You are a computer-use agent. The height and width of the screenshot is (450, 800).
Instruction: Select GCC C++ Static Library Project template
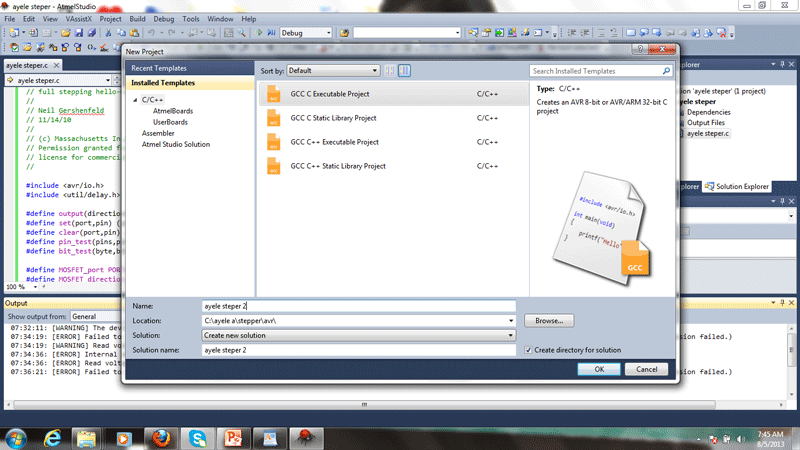[393, 166]
